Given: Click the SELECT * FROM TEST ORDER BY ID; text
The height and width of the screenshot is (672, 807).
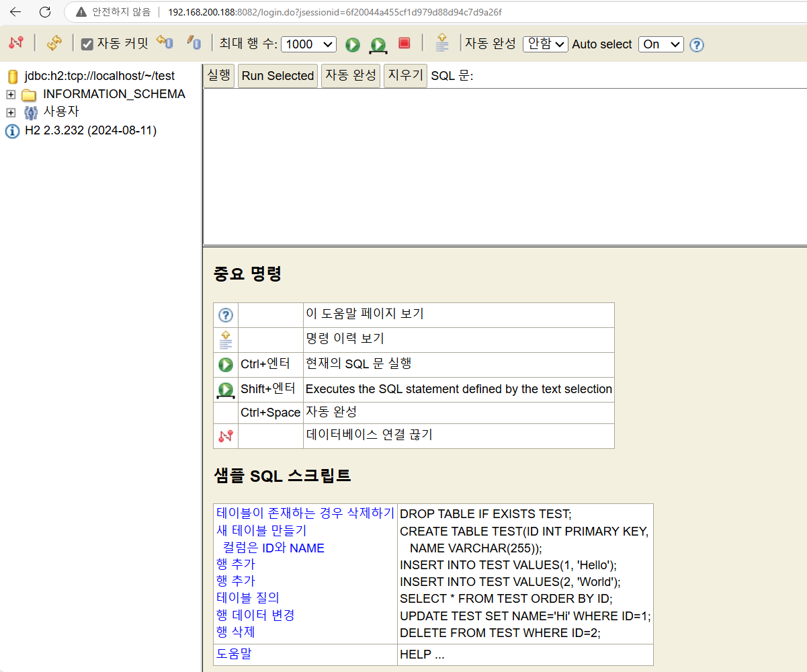Looking at the screenshot, I should (x=506, y=599).
